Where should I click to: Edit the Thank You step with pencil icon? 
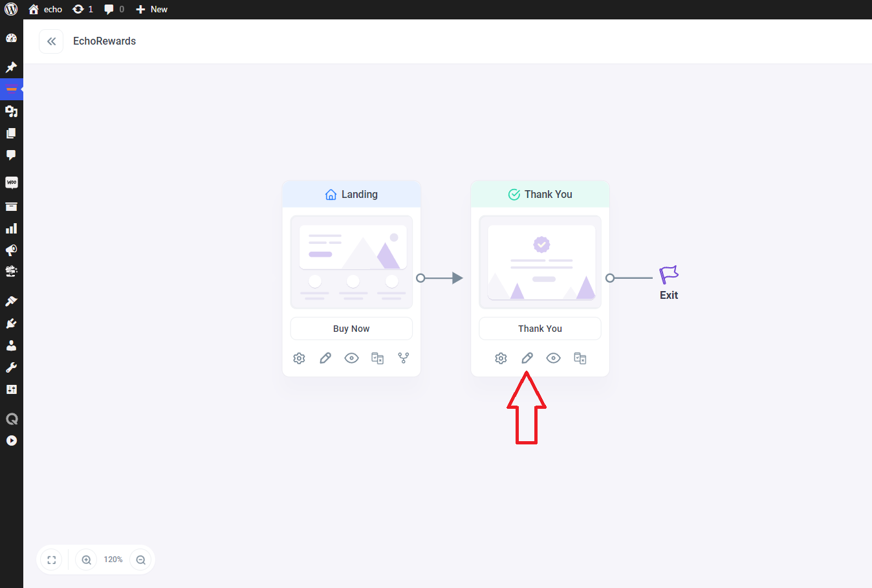coord(527,358)
